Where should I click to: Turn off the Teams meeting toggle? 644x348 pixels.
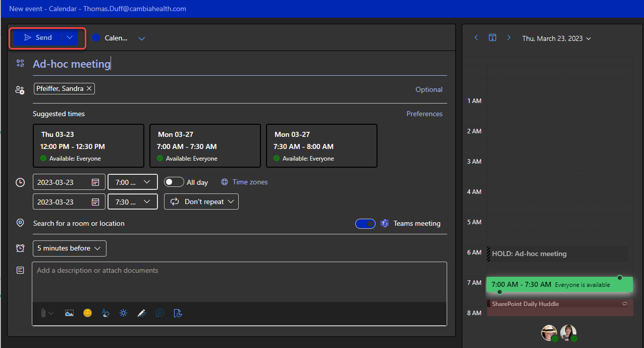click(365, 224)
